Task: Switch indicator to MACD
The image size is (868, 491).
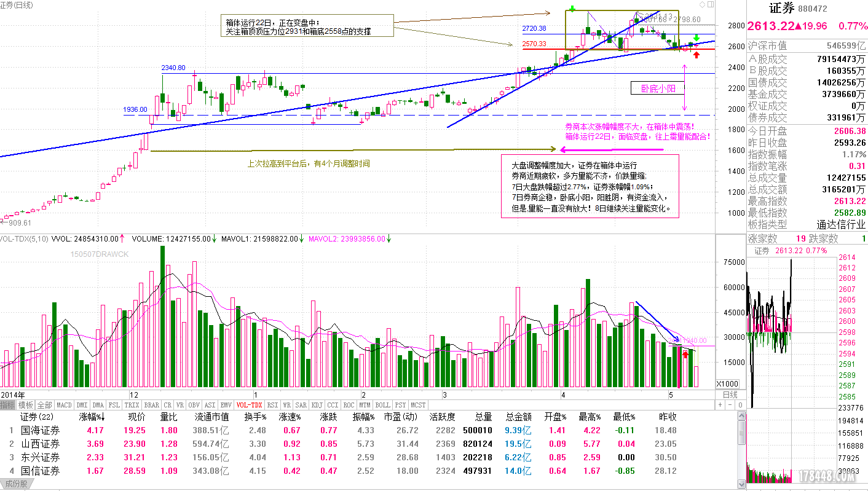Action: click(64, 405)
